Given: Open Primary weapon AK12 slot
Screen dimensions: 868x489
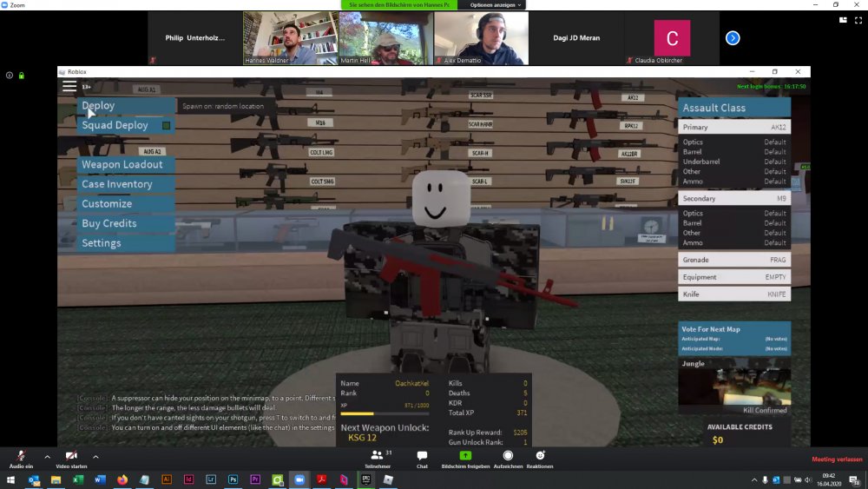Looking at the screenshot, I should (x=734, y=128).
